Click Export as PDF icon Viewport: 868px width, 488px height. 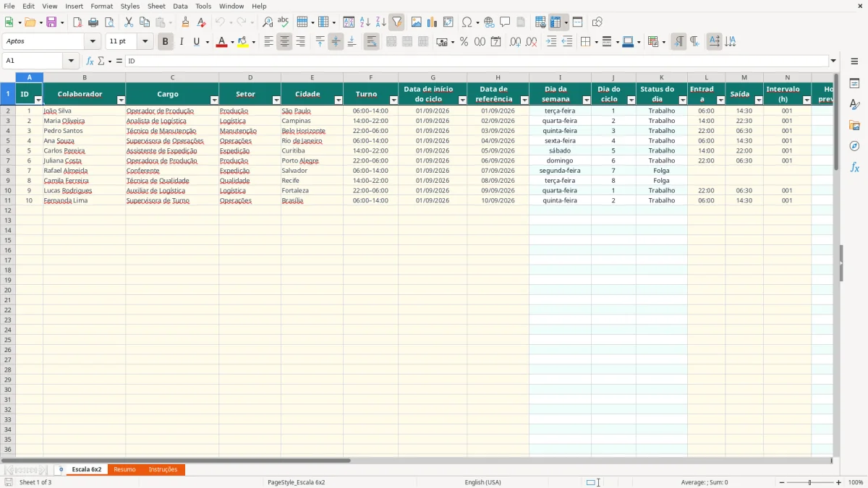[x=77, y=22]
